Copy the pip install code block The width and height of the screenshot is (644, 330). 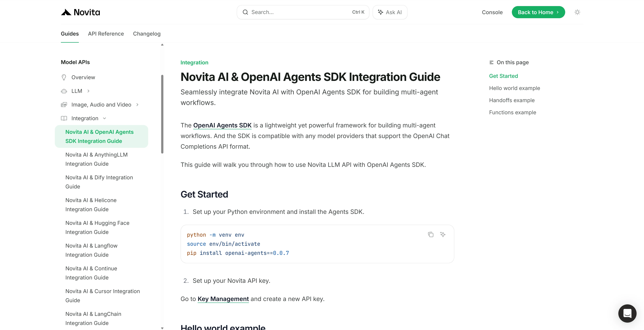click(x=431, y=234)
